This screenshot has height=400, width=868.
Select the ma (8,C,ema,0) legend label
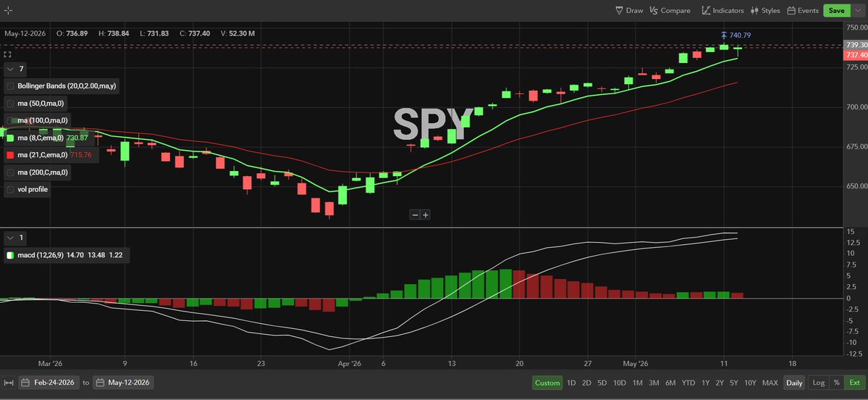click(41, 138)
